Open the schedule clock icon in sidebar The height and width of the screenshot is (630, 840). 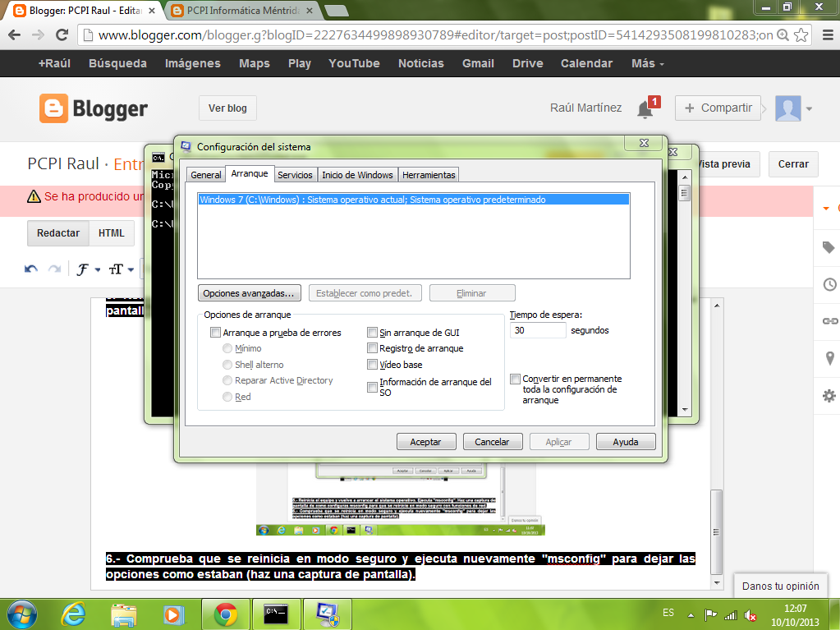829,284
